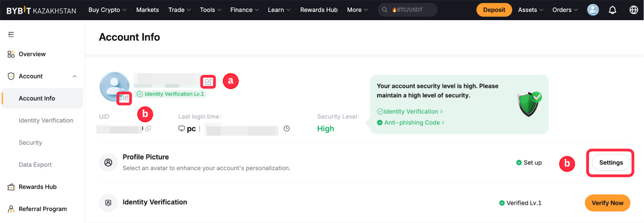Open Identity Verification link in security card
644x223 pixels.
410,112
